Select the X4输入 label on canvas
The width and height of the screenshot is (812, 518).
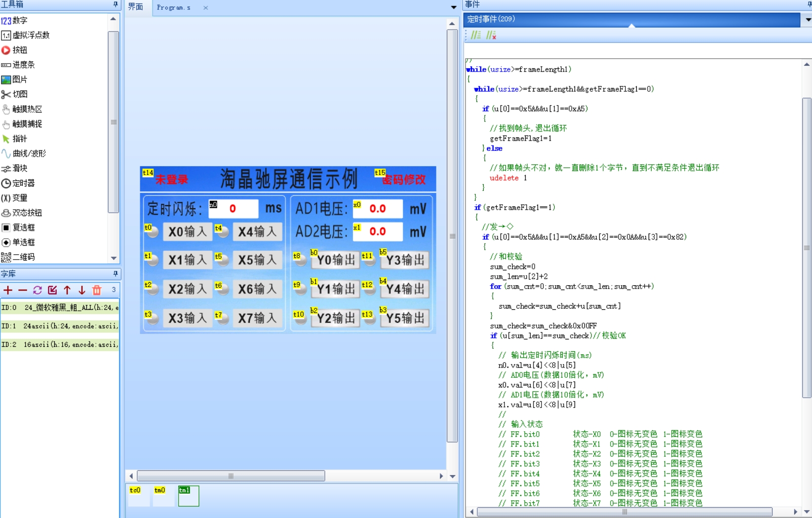pyautogui.click(x=258, y=232)
